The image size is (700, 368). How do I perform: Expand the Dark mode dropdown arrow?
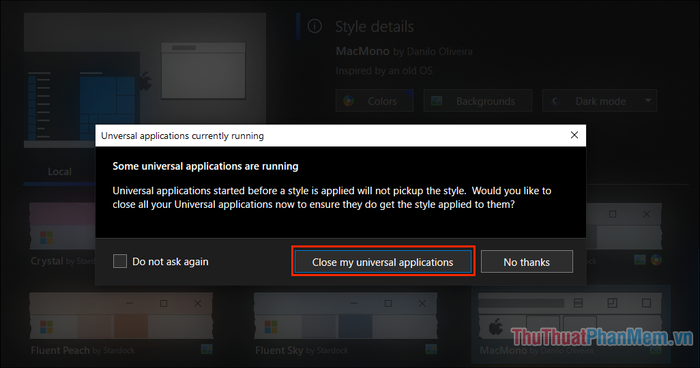pos(648,101)
